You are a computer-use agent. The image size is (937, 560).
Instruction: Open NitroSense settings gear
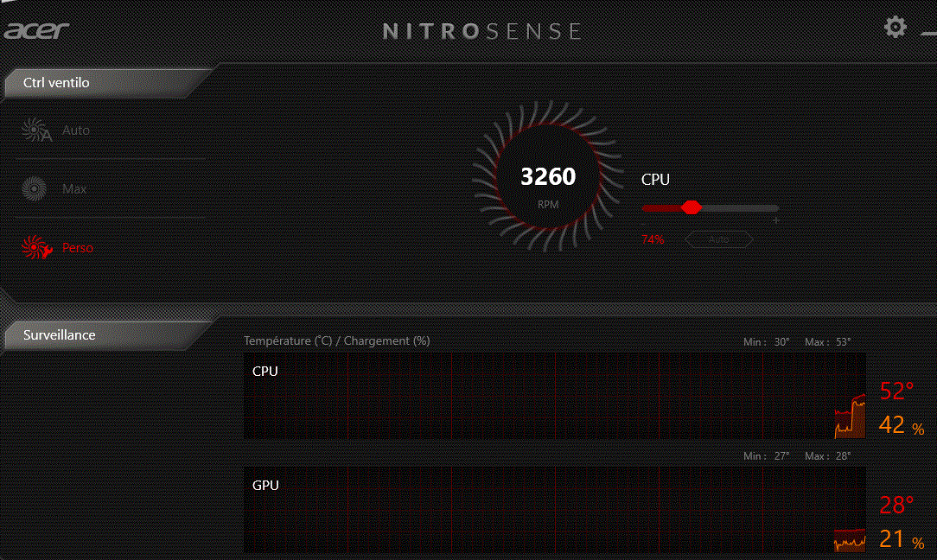[x=895, y=27]
